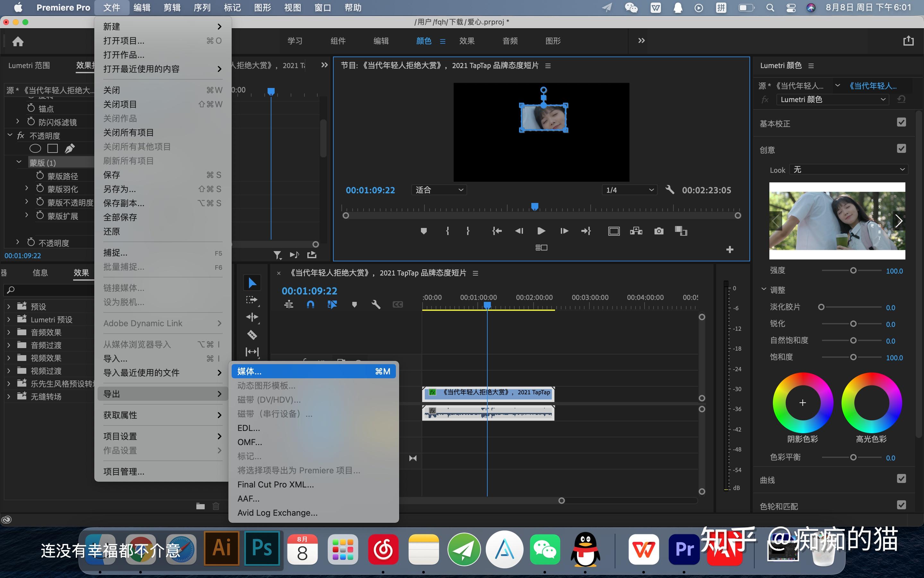Click the Lift button
The image size is (924, 578).
coord(614,231)
